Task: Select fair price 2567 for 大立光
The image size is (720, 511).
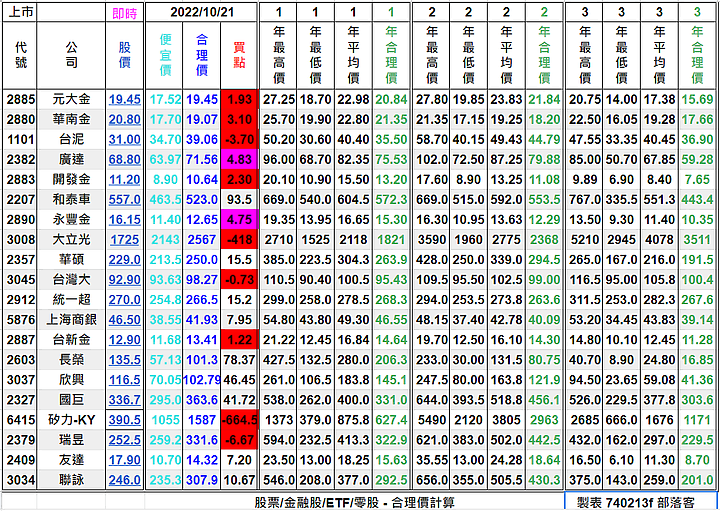Action: (202, 240)
